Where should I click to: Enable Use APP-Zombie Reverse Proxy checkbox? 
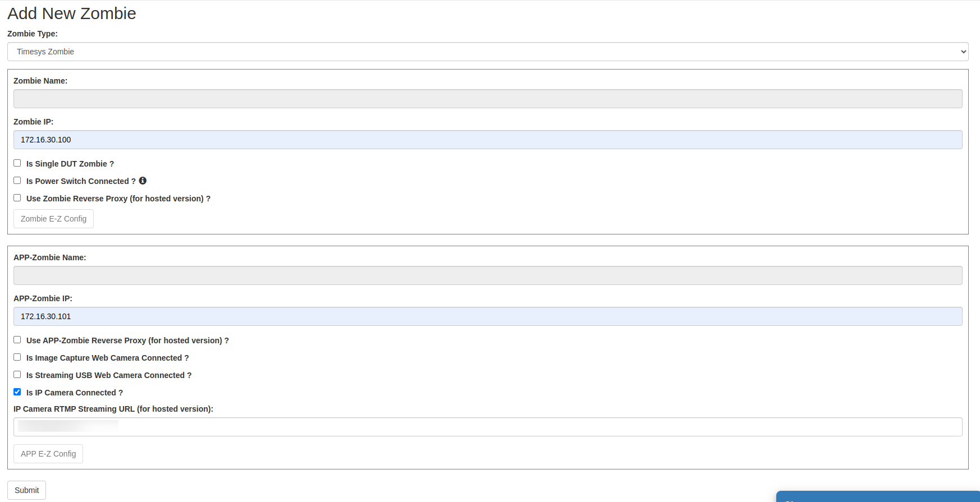[x=17, y=340]
